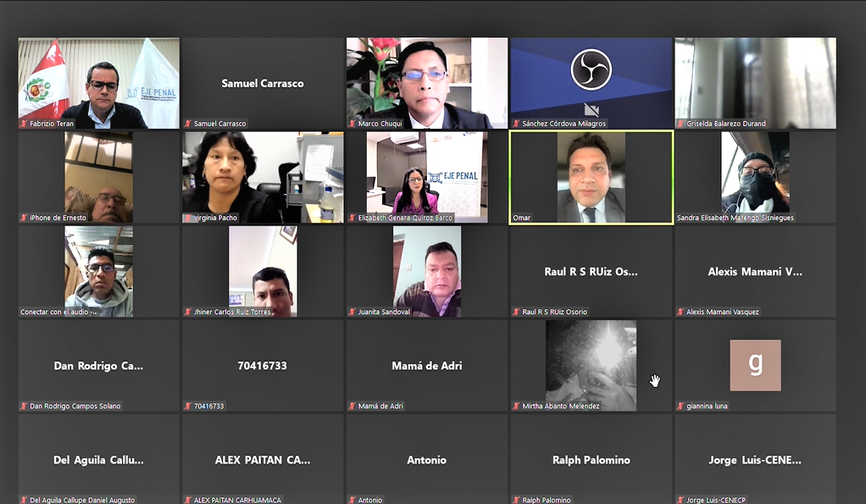Image resolution: width=866 pixels, height=504 pixels.
Task: Click the Raul R S RUiz Osorio tile
Action: tap(591, 272)
